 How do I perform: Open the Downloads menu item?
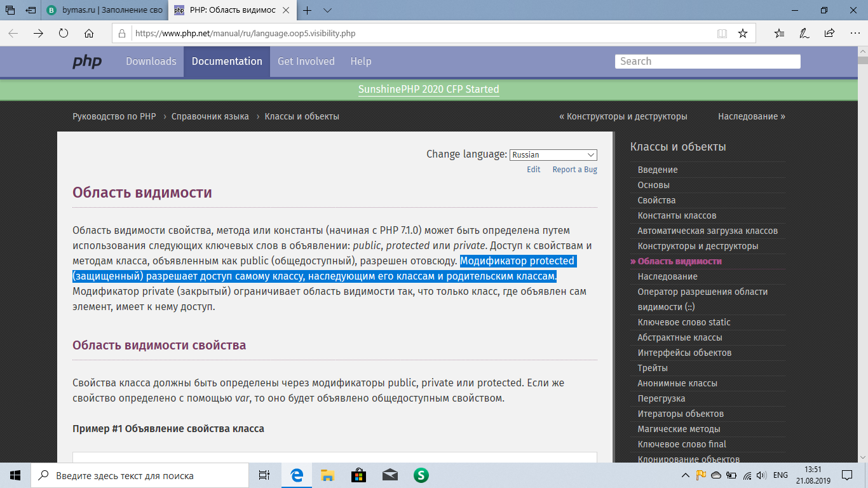click(x=151, y=62)
